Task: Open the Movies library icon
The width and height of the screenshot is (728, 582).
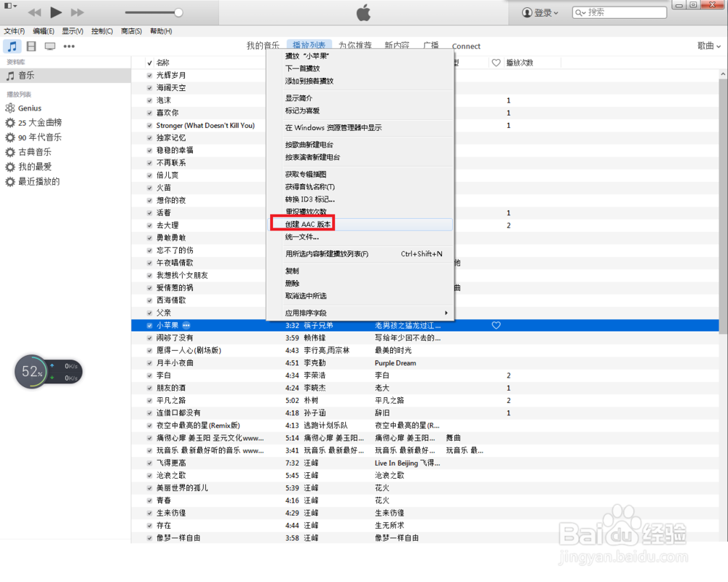Action: [31, 46]
